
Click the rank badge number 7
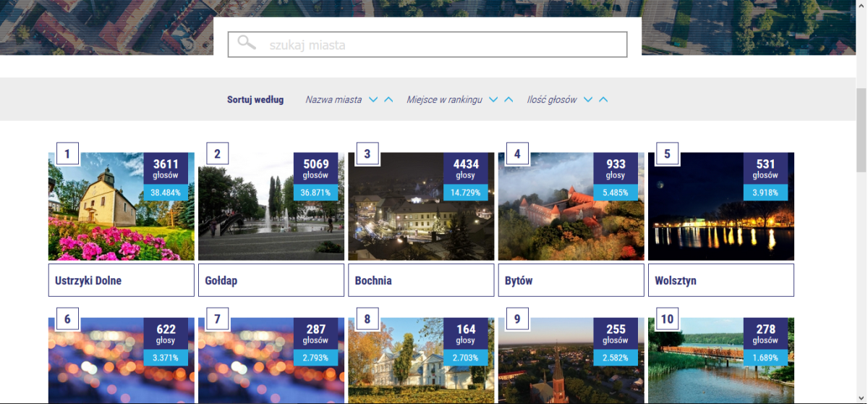coord(217,319)
